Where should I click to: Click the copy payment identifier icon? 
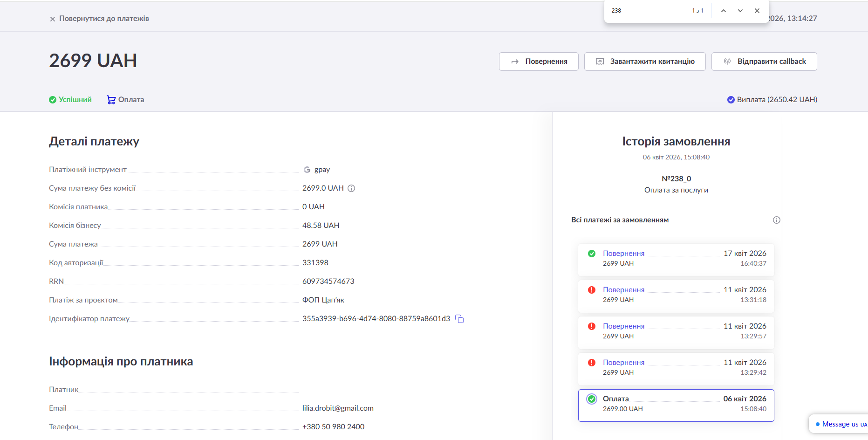click(x=459, y=319)
